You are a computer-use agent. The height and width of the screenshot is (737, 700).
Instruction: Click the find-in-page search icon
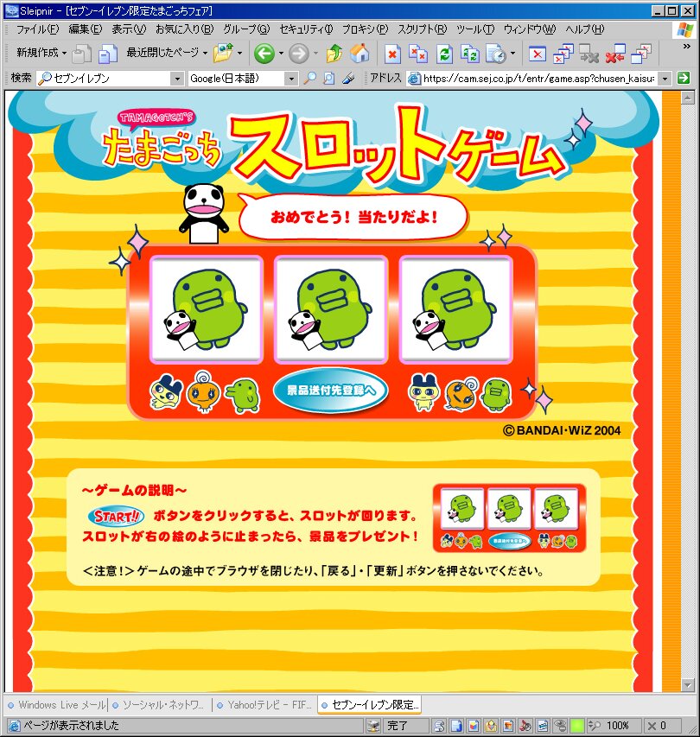(x=329, y=79)
